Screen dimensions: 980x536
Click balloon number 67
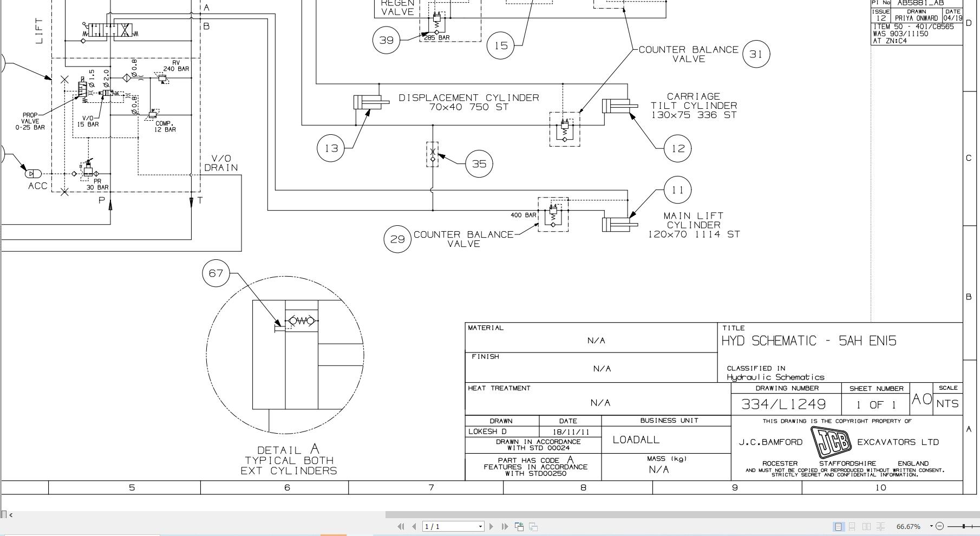(x=216, y=273)
